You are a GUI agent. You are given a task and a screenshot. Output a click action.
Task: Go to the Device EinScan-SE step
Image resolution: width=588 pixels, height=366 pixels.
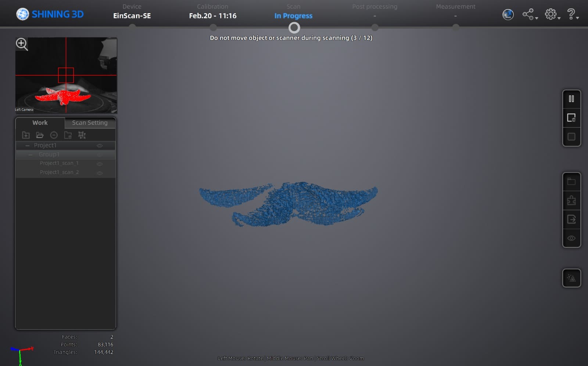point(132,11)
